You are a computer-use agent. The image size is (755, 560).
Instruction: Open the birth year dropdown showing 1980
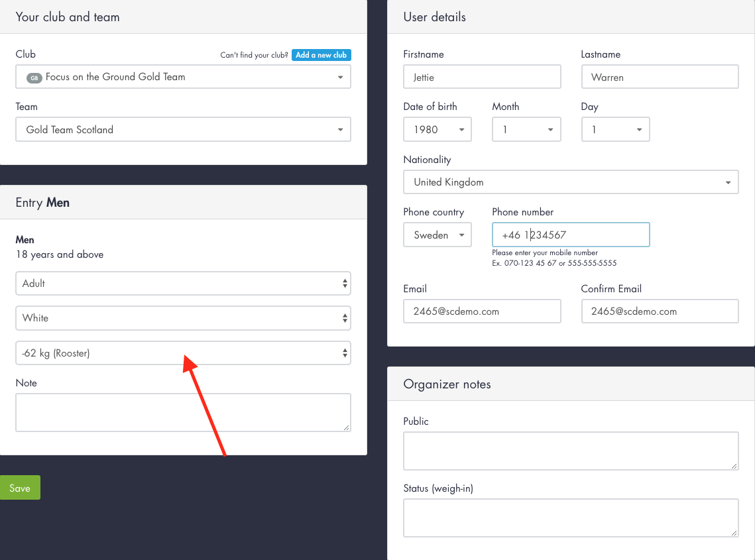tap(437, 129)
